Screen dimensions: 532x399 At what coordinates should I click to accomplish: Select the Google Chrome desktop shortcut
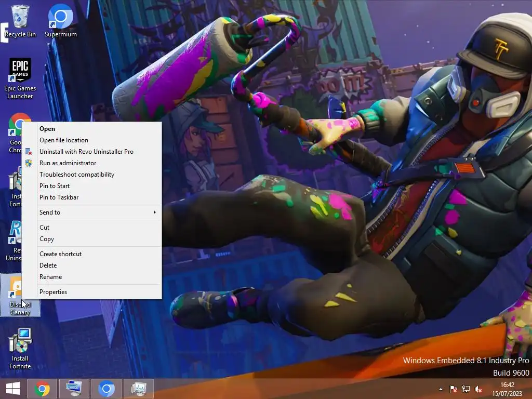click(x=15, y=133)
